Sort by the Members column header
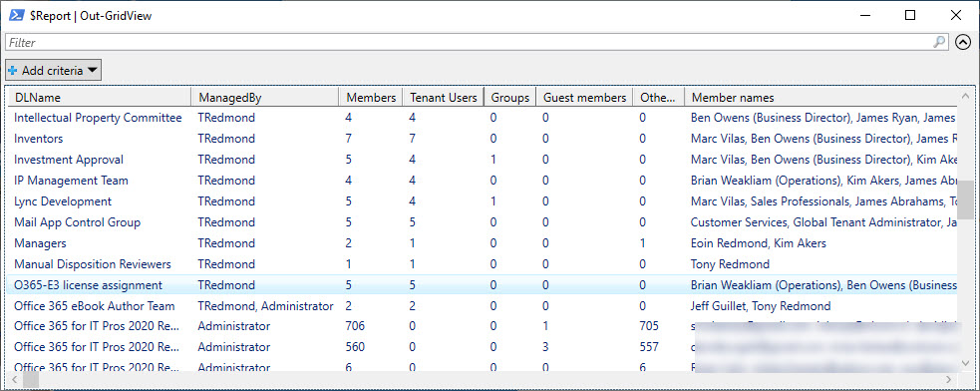The height and width of the screenshot is (391, 980). tap(371, 98)
